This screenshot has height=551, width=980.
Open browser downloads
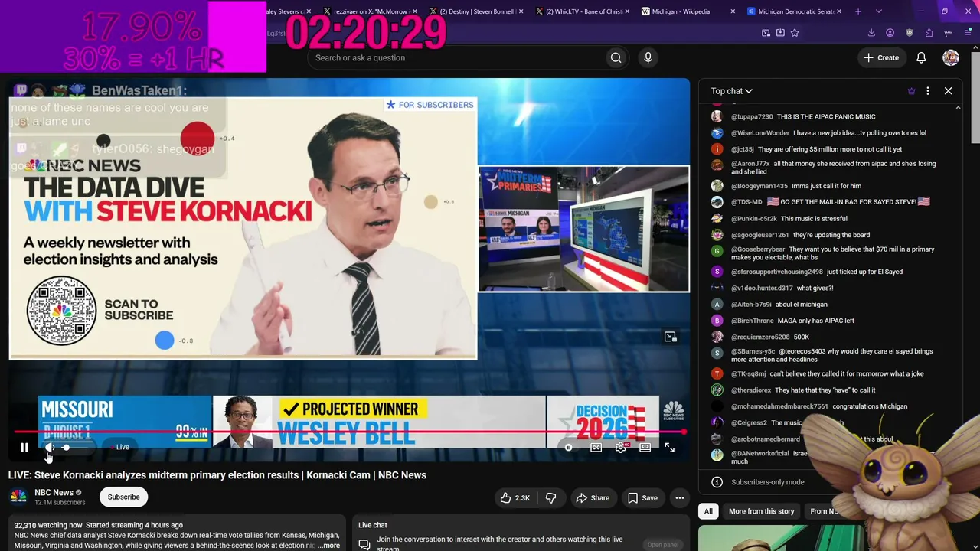871,33
